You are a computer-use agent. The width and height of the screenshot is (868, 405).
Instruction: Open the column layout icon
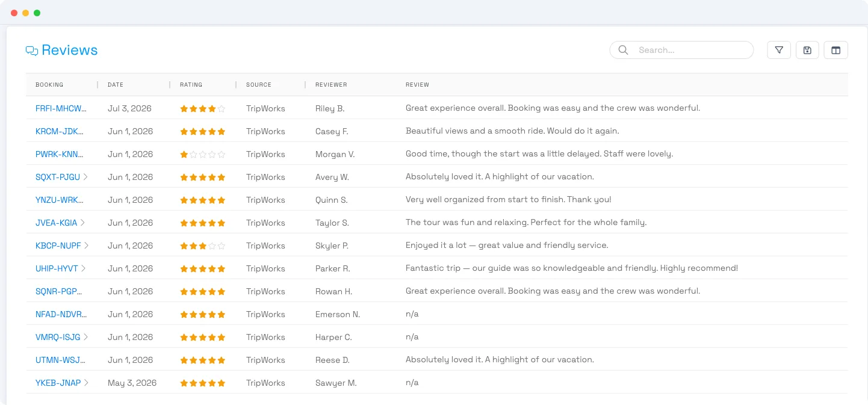pyautogui.click(x=836, y=50)
